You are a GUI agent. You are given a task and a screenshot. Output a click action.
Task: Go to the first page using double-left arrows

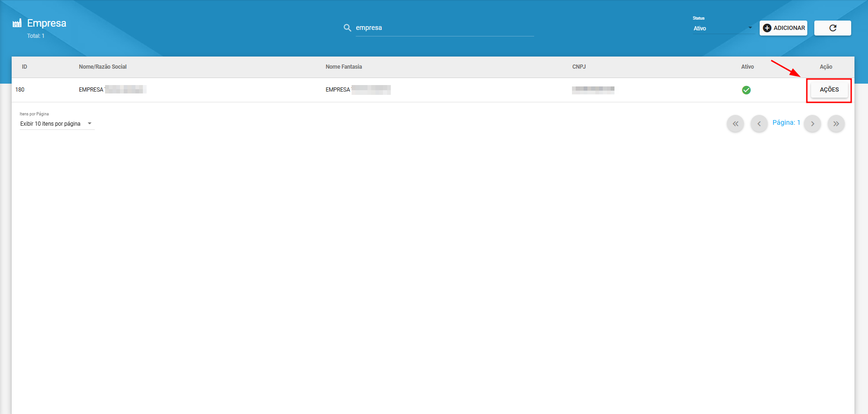tap(735, 124)
